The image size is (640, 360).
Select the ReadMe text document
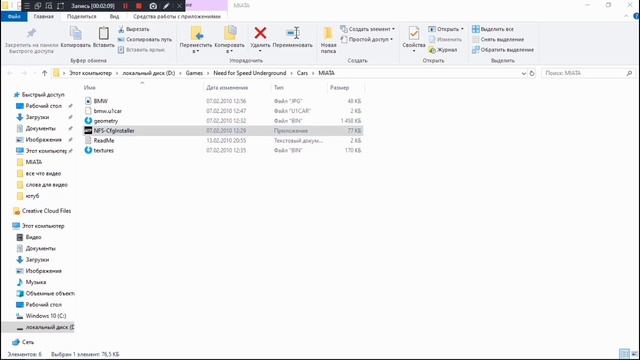(x=223, y=140)
